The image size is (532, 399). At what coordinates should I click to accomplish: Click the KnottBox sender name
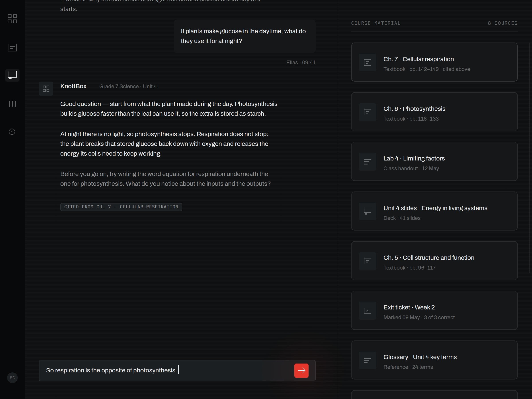click(73, 86)
